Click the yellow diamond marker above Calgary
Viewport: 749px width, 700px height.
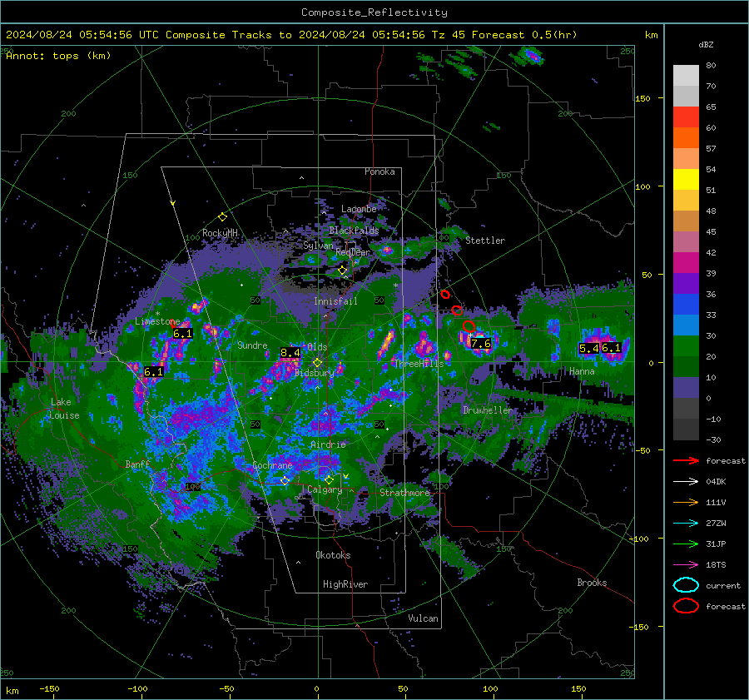pyautogui.click(x=329, y=479)
